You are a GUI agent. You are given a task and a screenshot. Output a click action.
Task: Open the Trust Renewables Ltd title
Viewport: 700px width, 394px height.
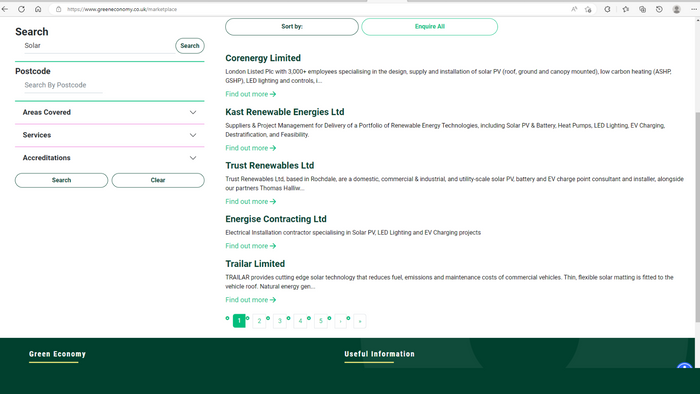[270, 166]
